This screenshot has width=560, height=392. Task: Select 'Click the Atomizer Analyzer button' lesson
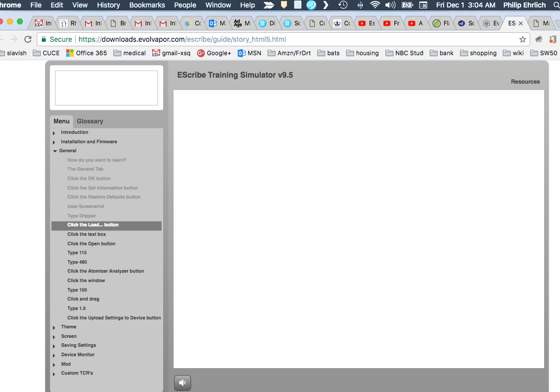click(105, 271)
